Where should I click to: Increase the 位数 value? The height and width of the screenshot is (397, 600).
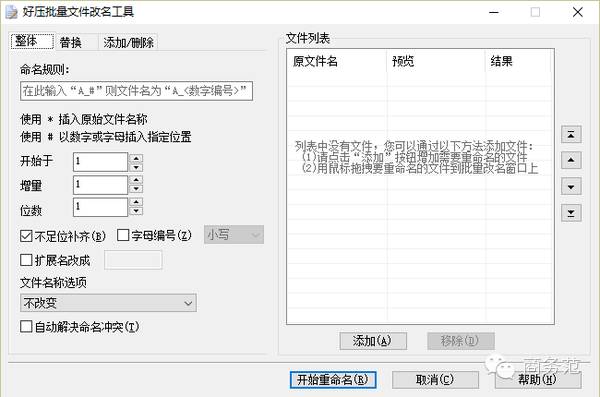pyautogui.click(x=136, y=202)
